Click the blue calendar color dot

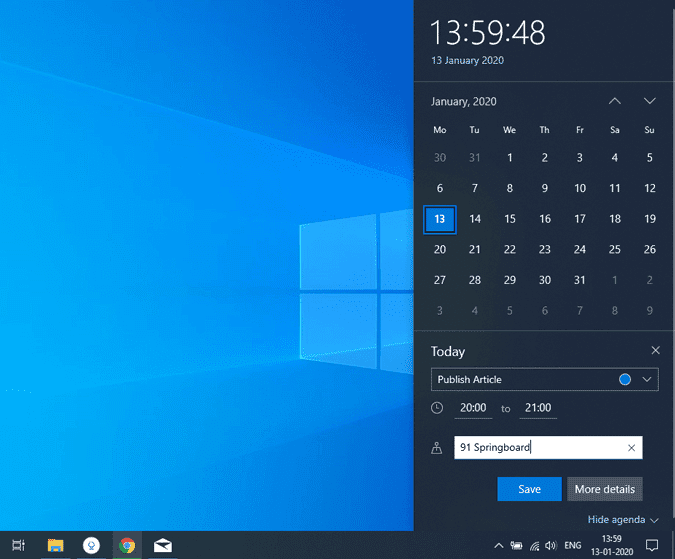pyautogui.click(x=625, y=379)
